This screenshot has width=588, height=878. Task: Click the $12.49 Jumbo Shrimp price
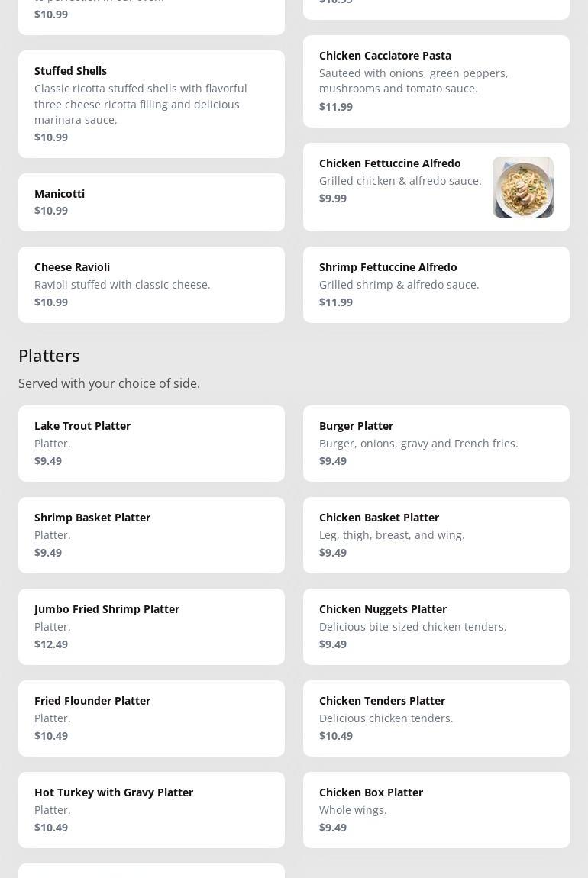click(x=51, y=644)
